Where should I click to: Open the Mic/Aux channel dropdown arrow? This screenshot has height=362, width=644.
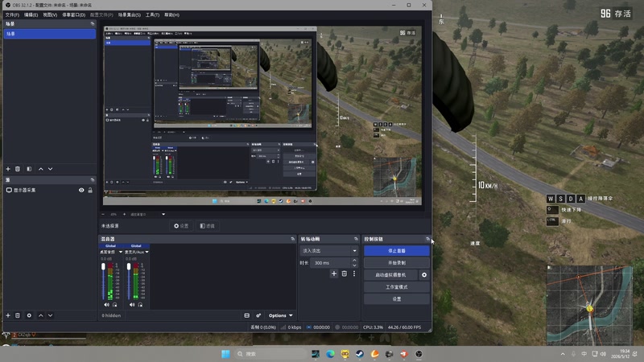click(147, 252)
